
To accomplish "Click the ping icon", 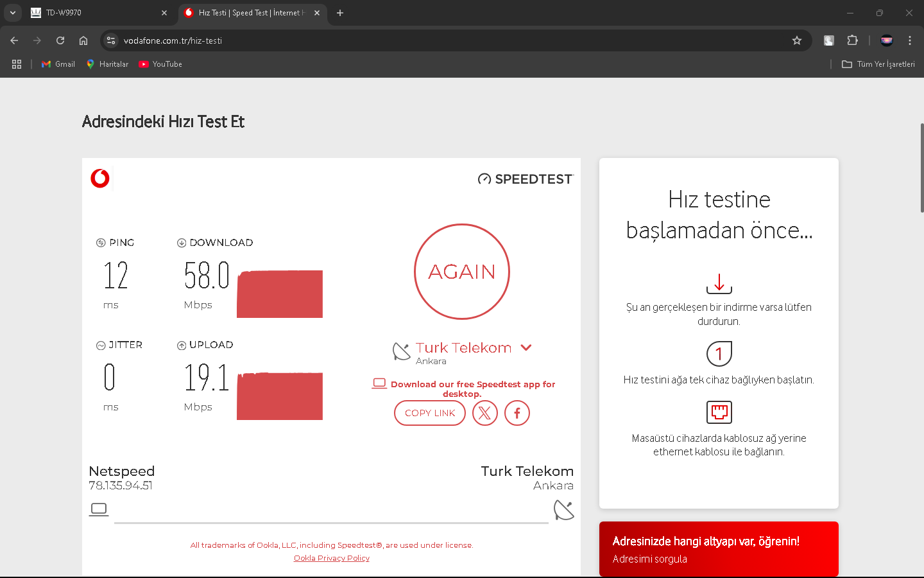I will coord(101,243).
